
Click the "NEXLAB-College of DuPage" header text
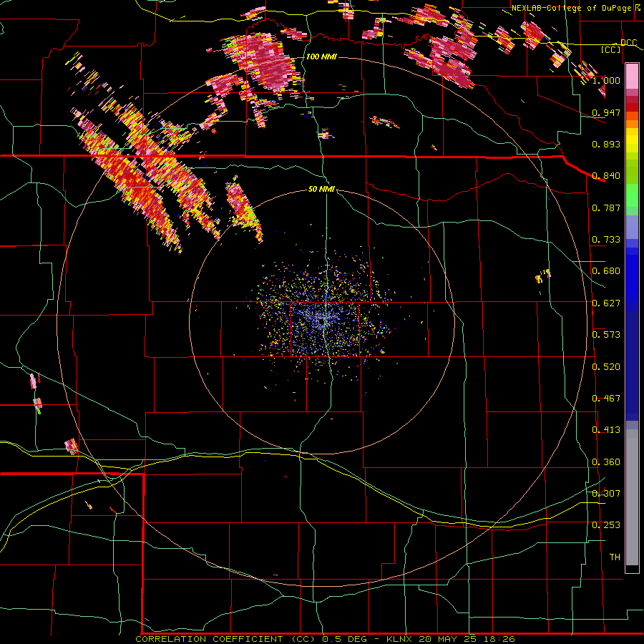click(572, 8)
